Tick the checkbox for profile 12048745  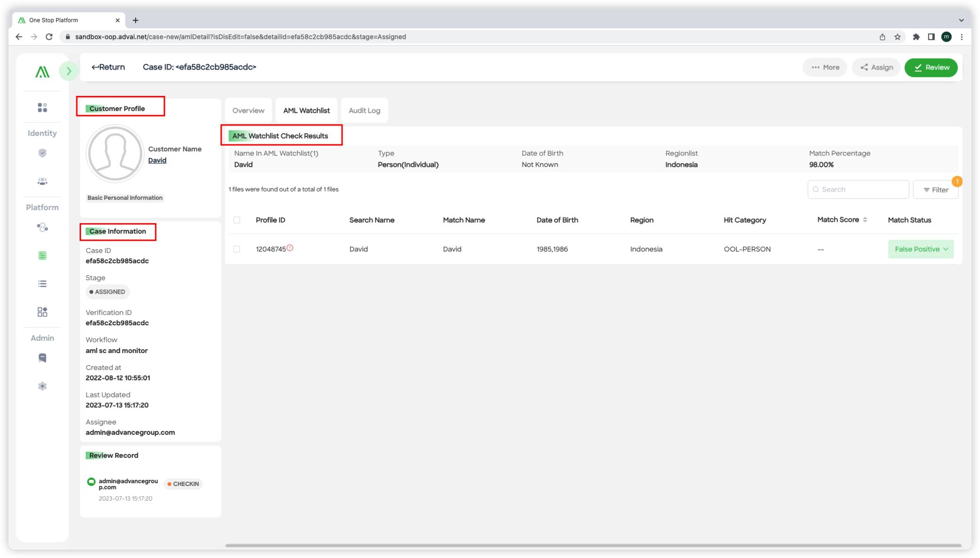pos(237,249)
